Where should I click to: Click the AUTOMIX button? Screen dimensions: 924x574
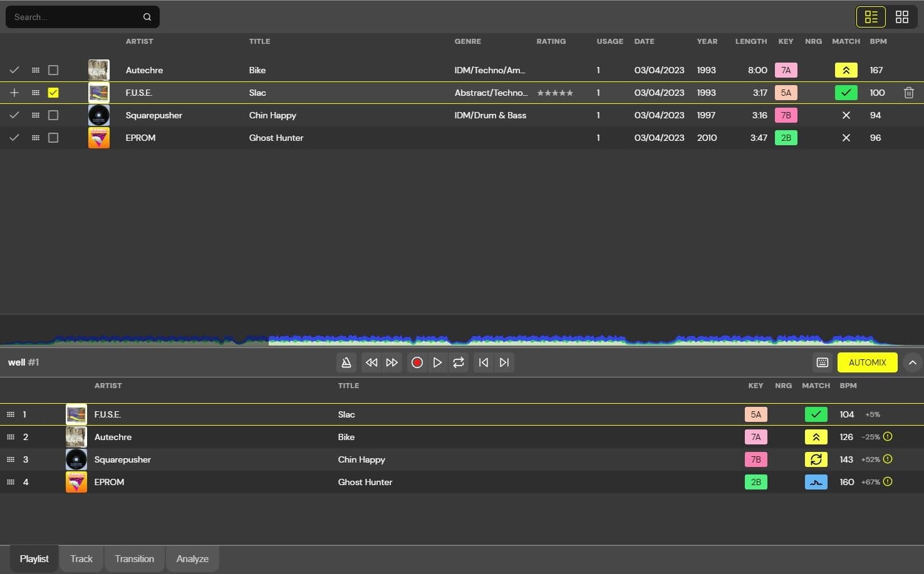867,362
